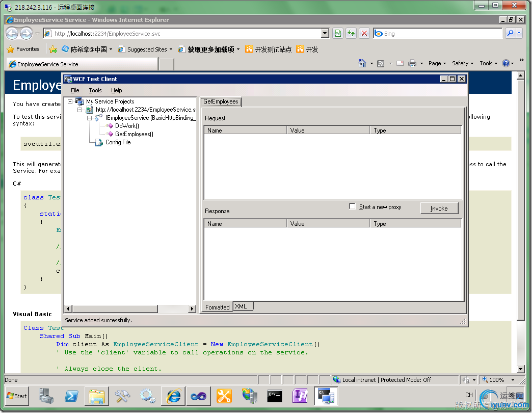Select the IEmployeeService contract node
This screenshot has height=413, width=532.
150,118
